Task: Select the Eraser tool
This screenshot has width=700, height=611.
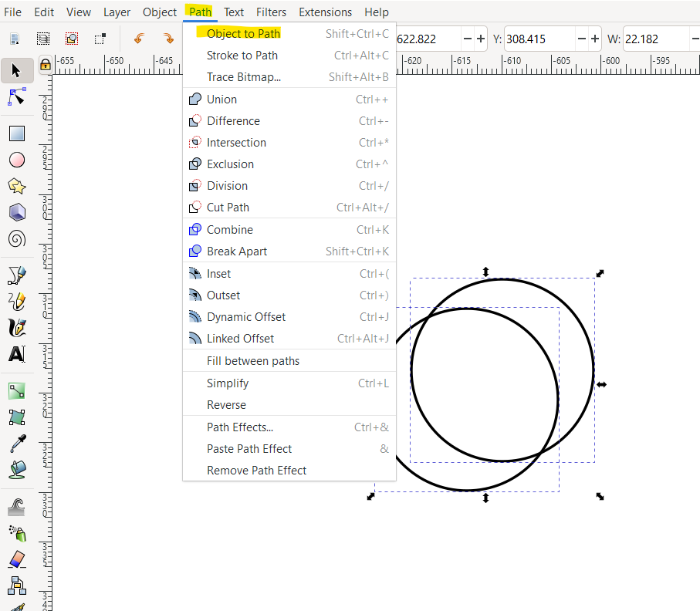Action: tap(17, 559)
